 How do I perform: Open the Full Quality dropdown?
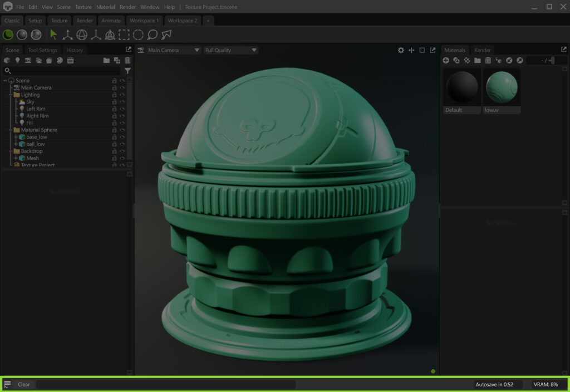(x=230, y=50)
